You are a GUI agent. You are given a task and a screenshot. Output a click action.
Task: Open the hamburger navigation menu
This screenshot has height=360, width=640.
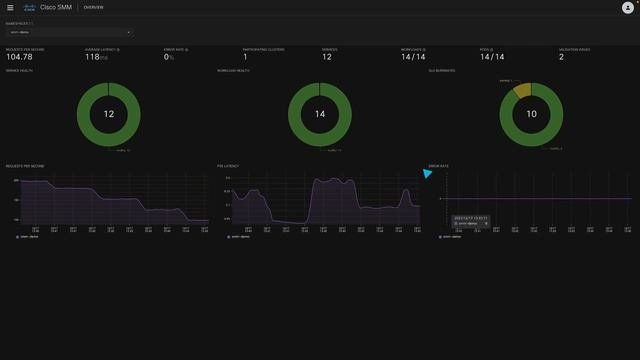[10, 7]
